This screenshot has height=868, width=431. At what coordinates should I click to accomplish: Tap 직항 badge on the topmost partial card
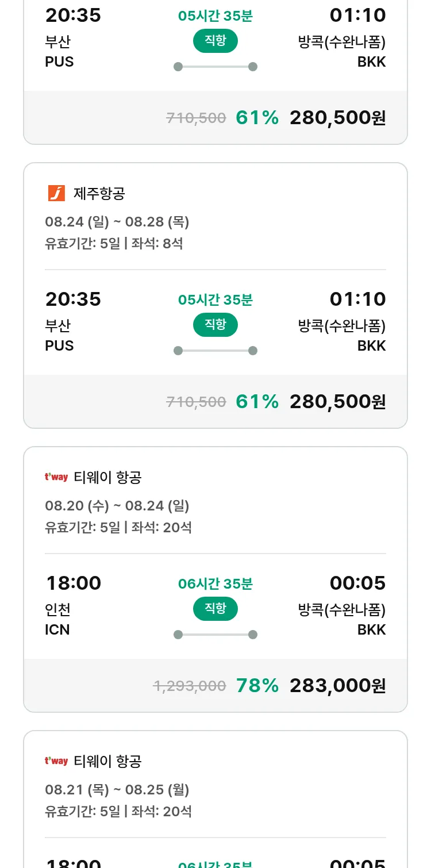point(215,41)
